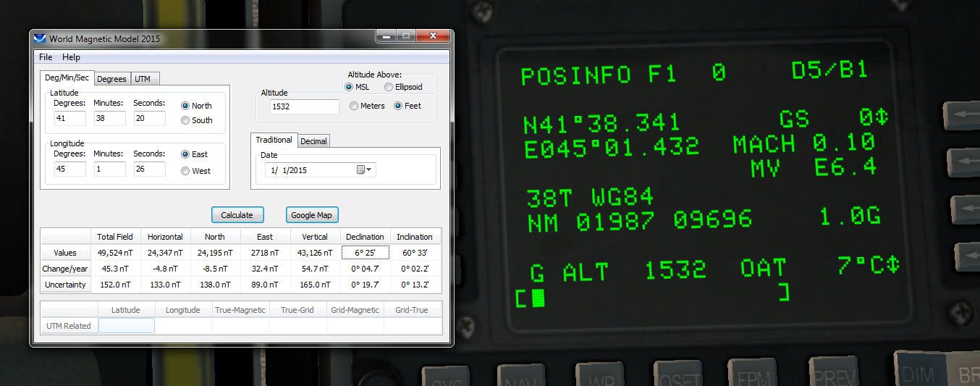Click the Total Field column header
Image resolution: width=980 pixels, height=386 pixels.
point(115,237)
